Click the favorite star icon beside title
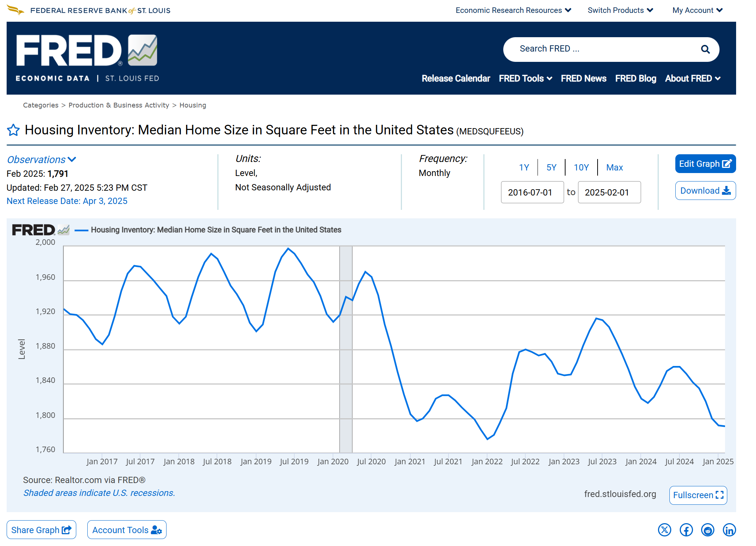This screenshot has height=546, width=756. tap(13, 130)
